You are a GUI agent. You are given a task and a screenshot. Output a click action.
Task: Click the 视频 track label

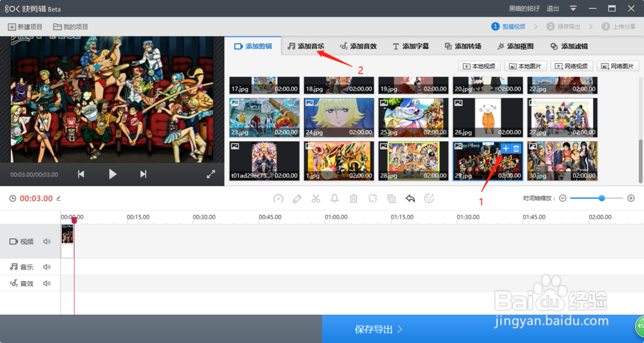22,242
